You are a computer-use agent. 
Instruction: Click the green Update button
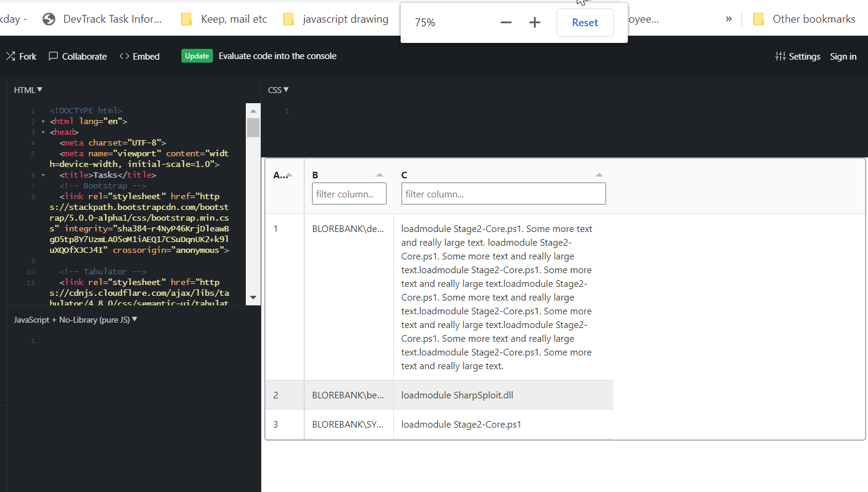197,56
